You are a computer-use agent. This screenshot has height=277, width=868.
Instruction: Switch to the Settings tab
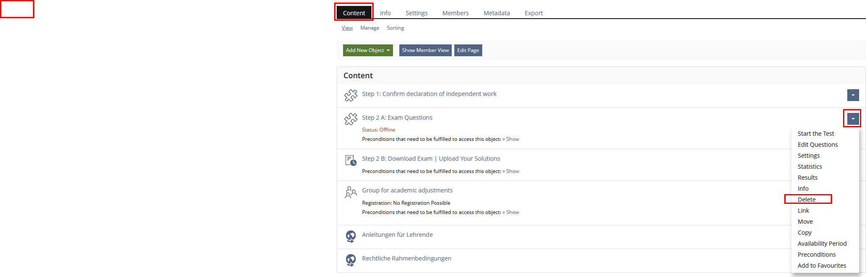coord(416,13)
